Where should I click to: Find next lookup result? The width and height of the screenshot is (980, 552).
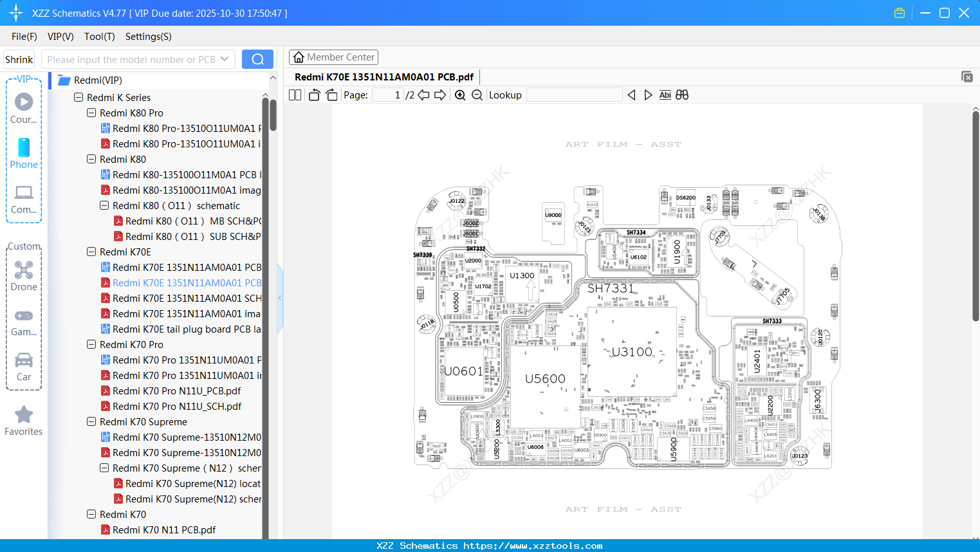[x=648, y=95]
